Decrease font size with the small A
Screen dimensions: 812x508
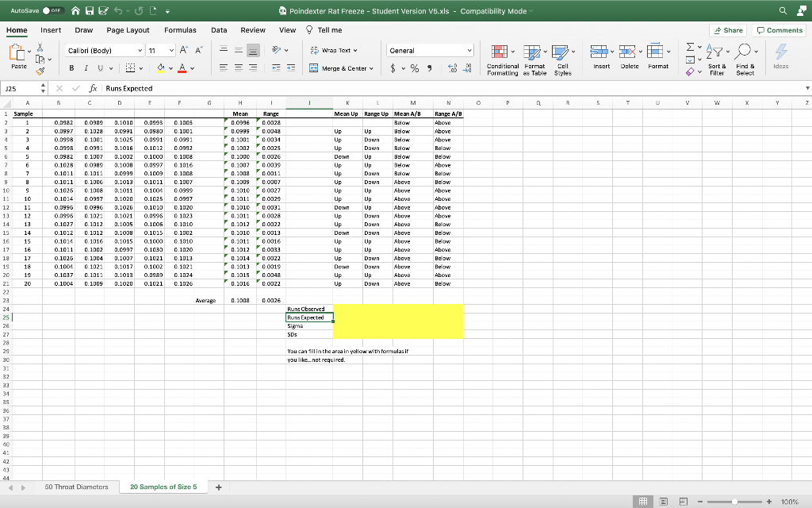199,50
